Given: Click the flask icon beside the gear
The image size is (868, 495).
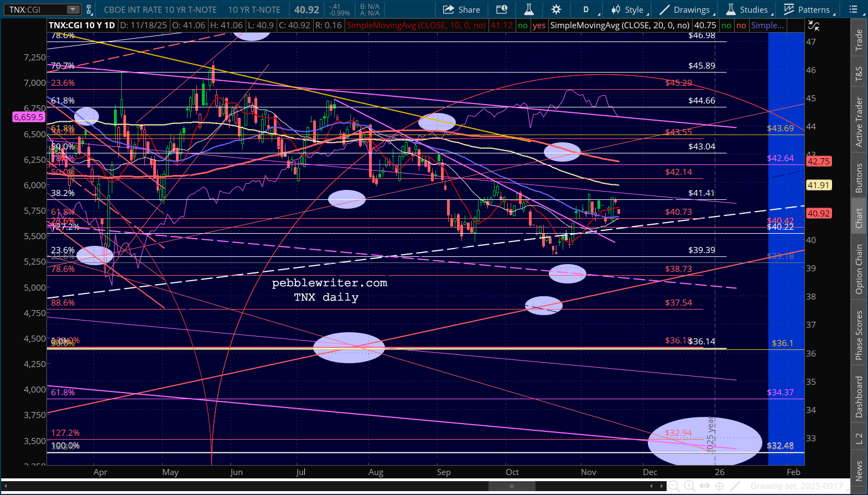Looking at the screenshot, I should [x=529, y=9].
